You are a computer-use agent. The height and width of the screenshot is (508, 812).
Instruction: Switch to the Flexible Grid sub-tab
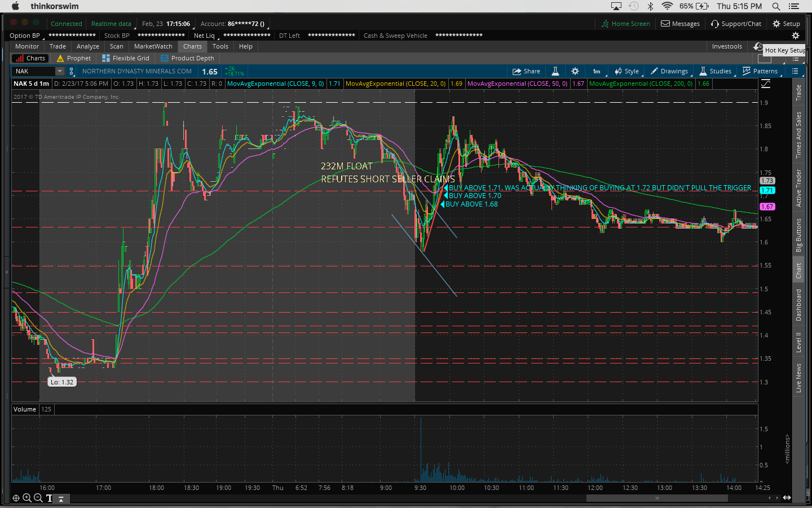[x=126, y=58]
